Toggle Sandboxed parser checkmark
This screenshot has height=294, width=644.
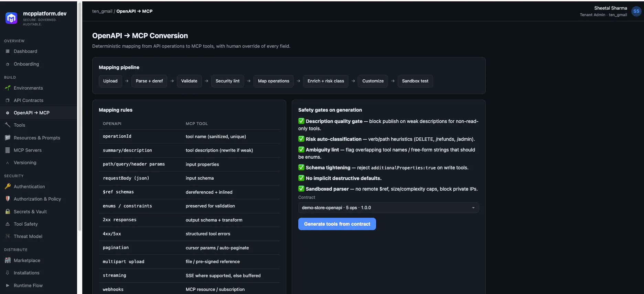pos(301,189)
